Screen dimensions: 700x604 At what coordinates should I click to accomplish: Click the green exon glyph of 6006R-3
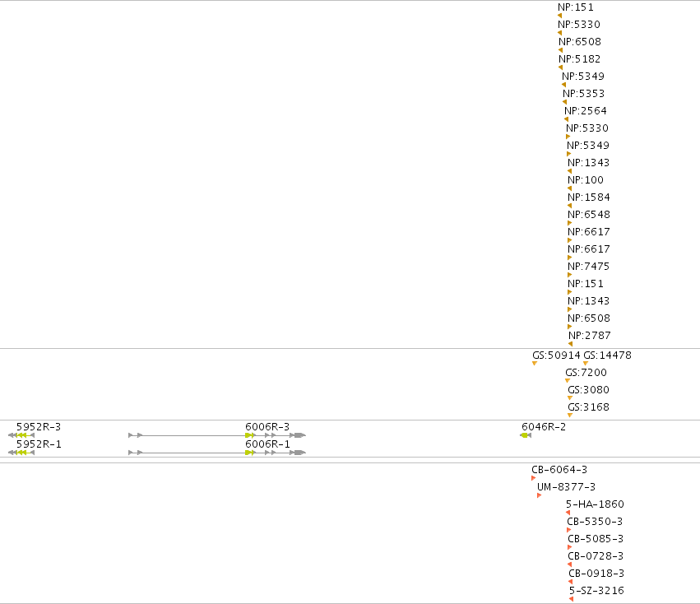tap(249, 435)
